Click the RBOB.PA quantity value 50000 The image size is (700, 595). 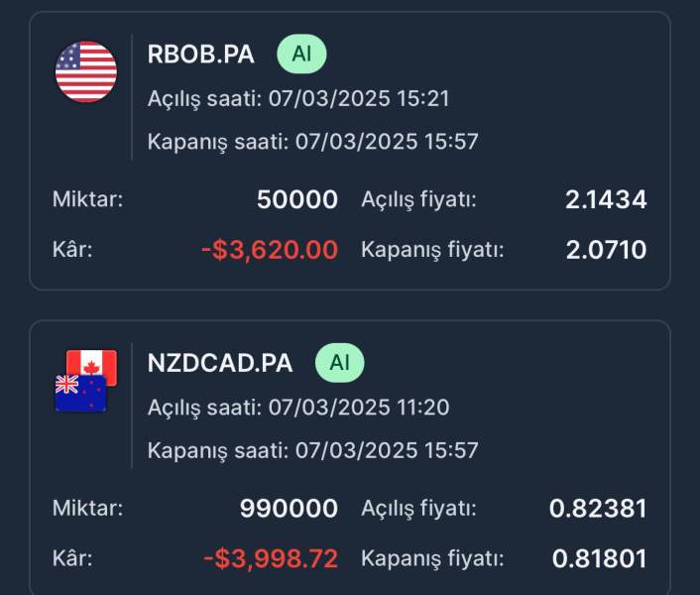(296, 200)
